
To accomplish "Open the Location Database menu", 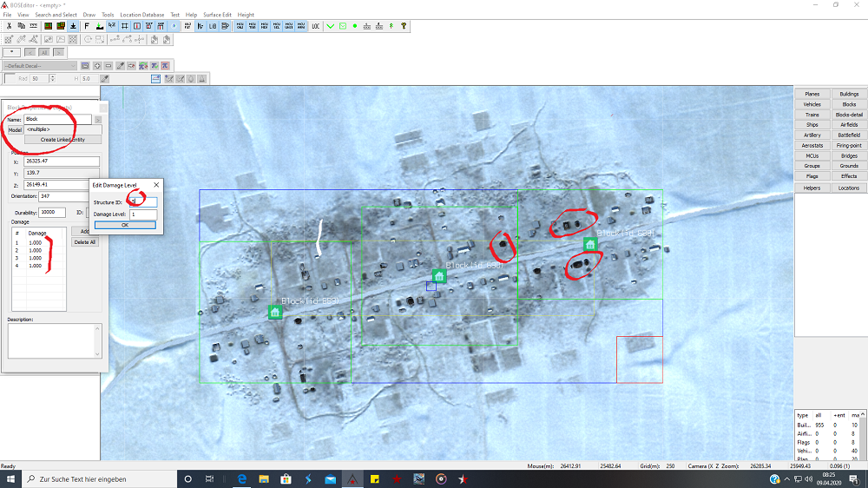I will point(141,15).
